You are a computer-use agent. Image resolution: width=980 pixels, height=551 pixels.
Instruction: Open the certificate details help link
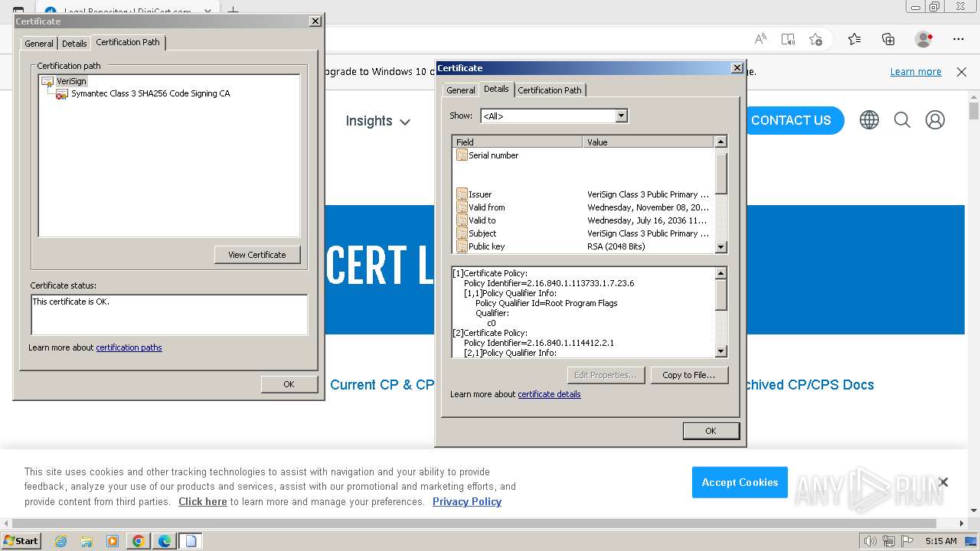click(549, 394)
